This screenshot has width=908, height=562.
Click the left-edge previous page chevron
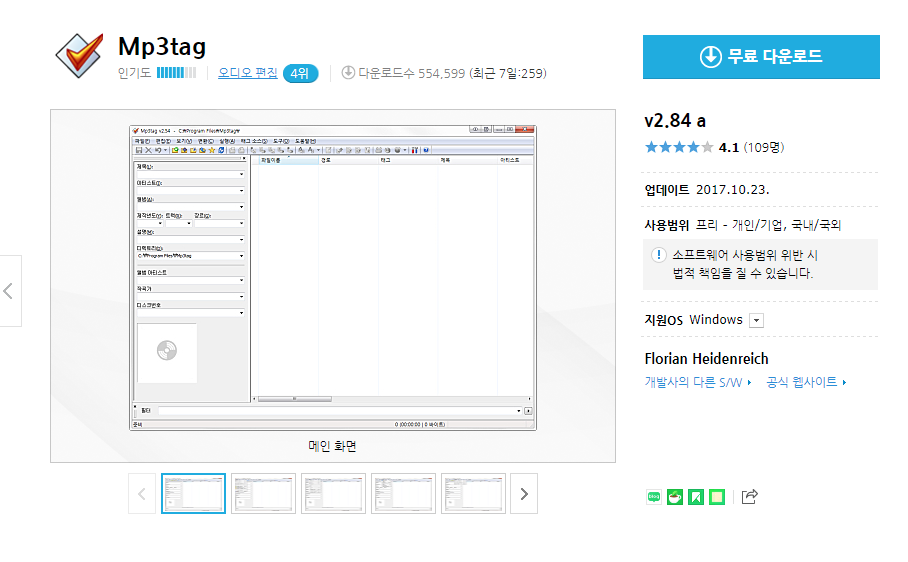click(9, 291)
